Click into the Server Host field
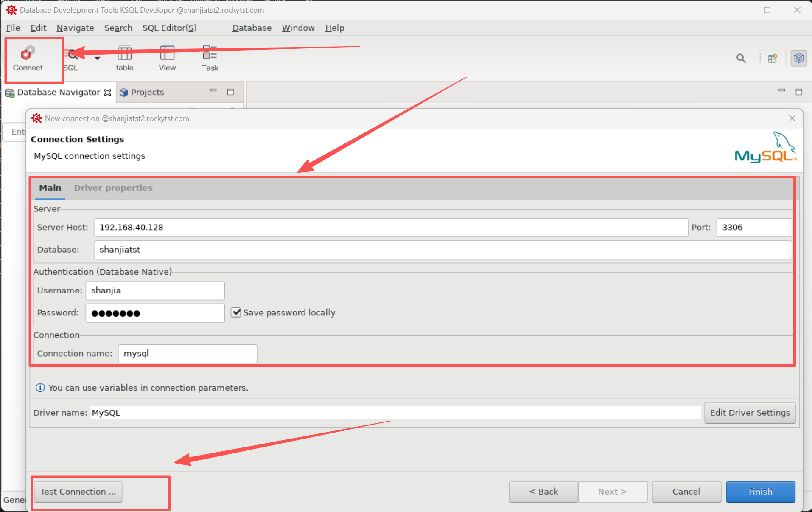 coord(390,228)
